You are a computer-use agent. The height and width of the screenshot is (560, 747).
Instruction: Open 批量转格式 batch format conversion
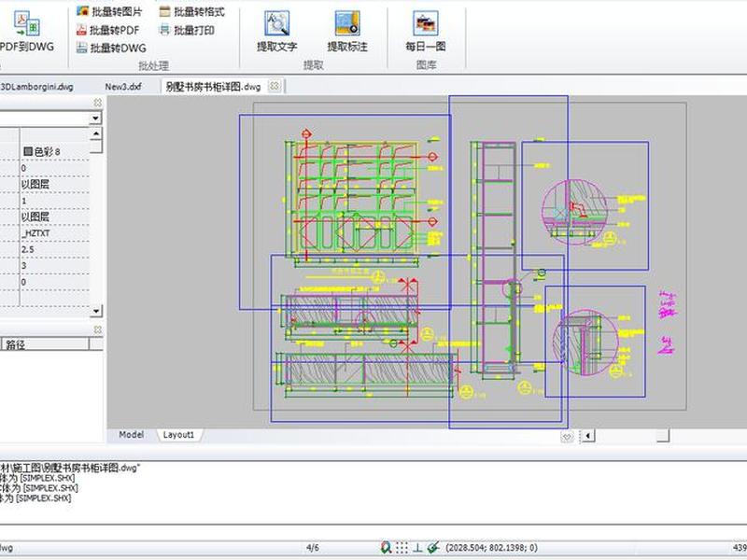click(191, 11)
